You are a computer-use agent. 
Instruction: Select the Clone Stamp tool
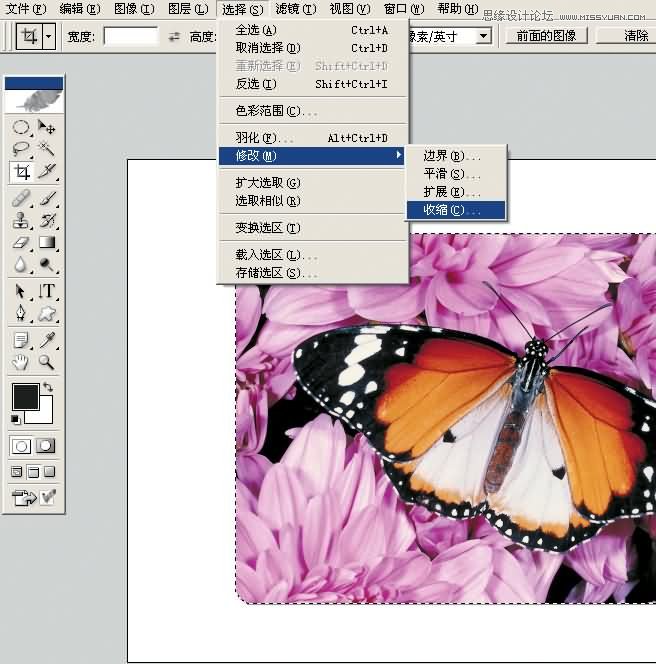click(x=21, y=220)
